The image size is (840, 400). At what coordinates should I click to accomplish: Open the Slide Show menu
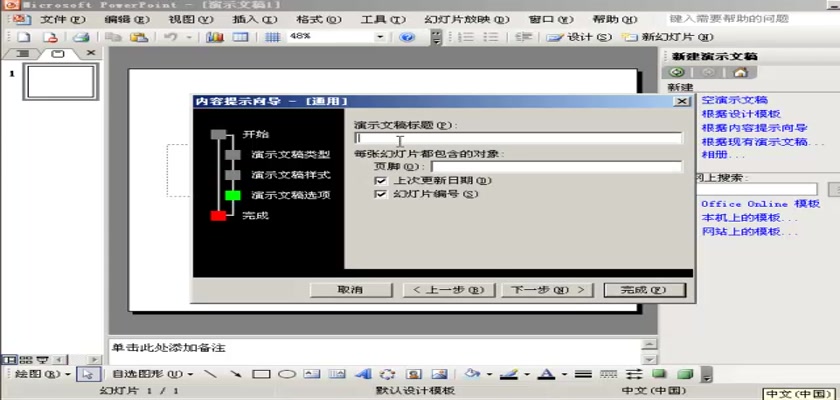tap(467, 20)
